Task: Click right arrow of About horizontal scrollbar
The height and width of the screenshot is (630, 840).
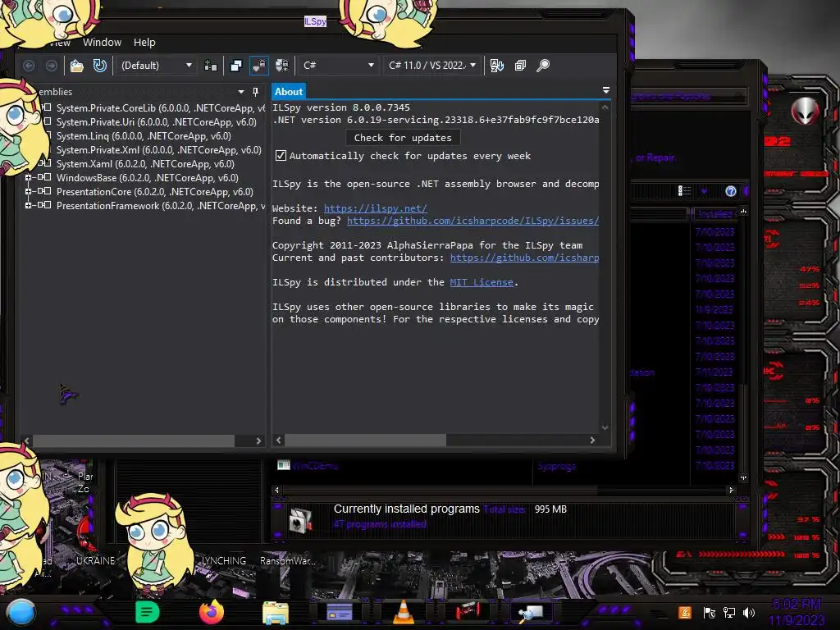Action: 592,440
